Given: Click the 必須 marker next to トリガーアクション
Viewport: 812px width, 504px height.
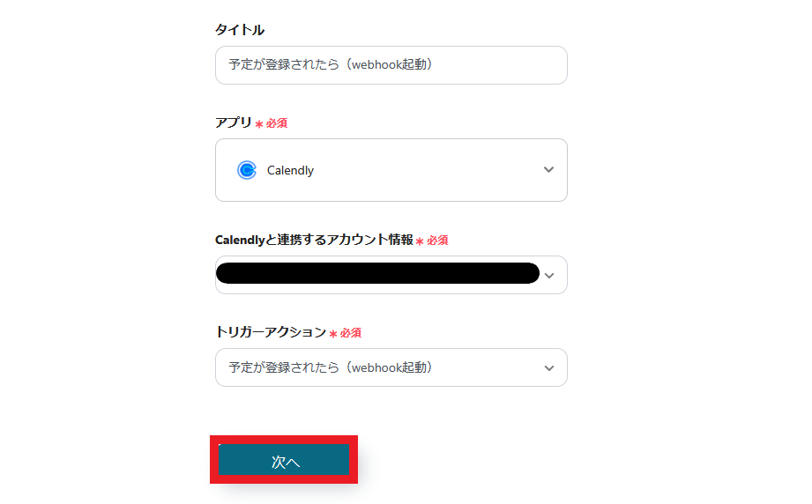Looking at the screenshot, I should pyautogui.click(x=351, y=333).
